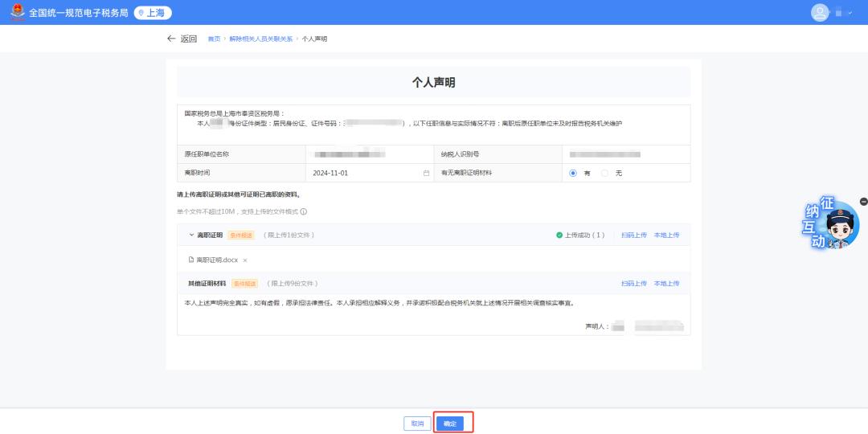
Task: Open the 上海 location selector
Action: click(x=153, y=13)
